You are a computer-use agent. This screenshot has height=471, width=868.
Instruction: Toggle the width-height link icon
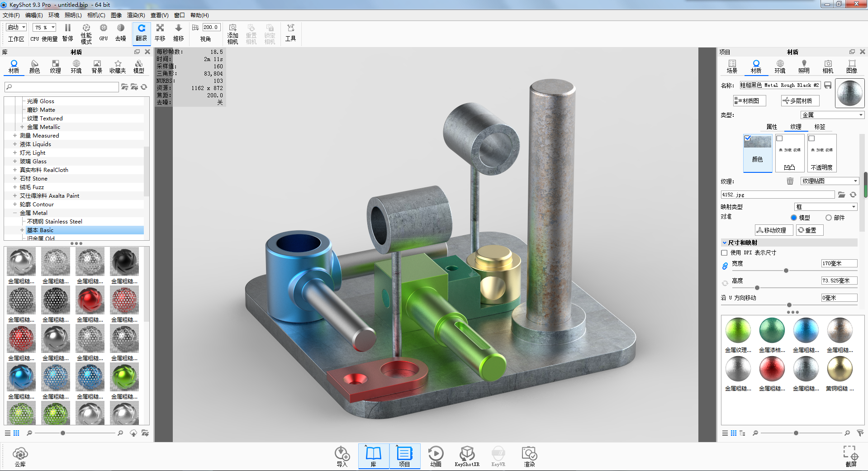point(725,266)
